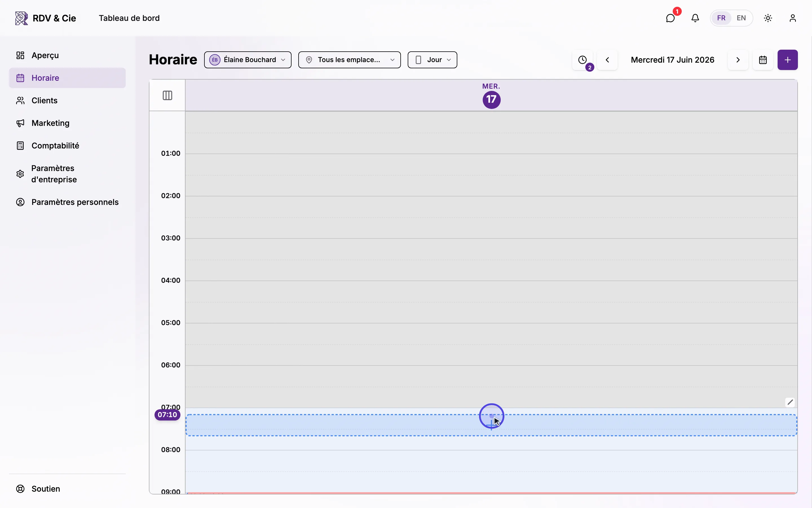Click the Soutien lifebuoy icon

coord(21,489)
